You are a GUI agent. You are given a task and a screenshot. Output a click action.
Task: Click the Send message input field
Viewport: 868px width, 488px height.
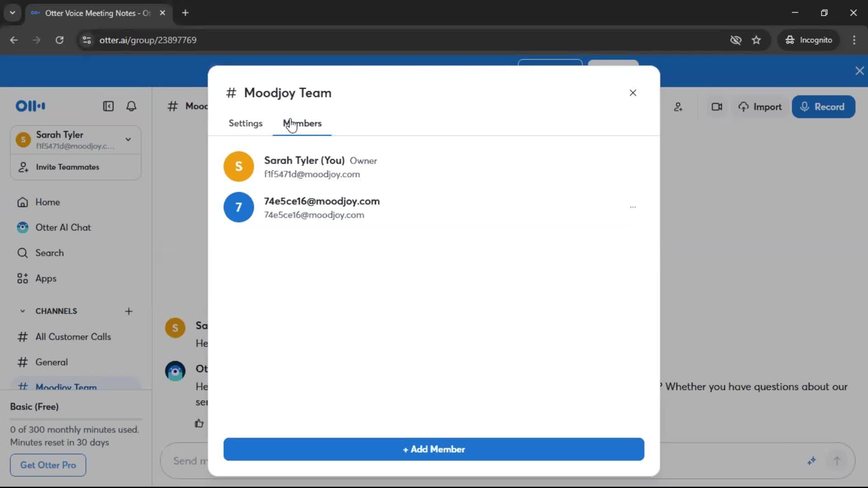tap(507, 461)
